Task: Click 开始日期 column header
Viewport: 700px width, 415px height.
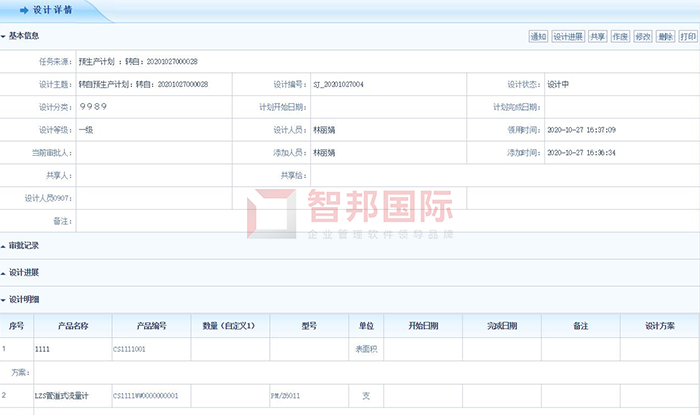Action: coord(423,326)
